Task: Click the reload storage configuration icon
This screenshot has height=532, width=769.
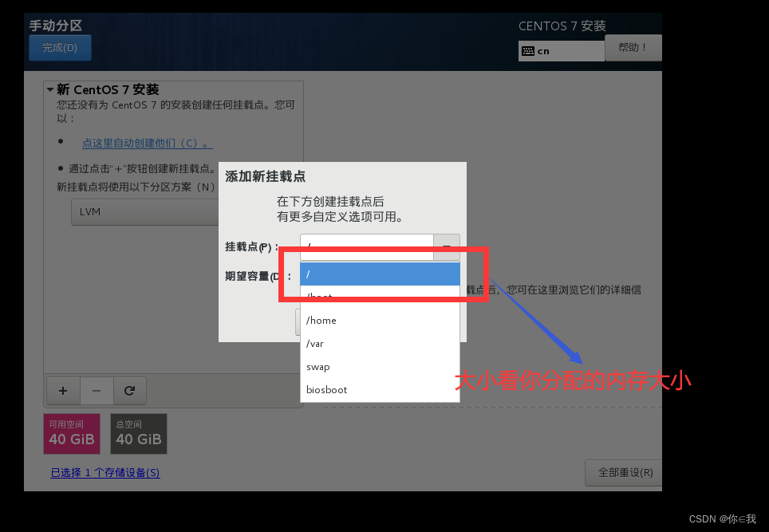Action: (129, 391)
